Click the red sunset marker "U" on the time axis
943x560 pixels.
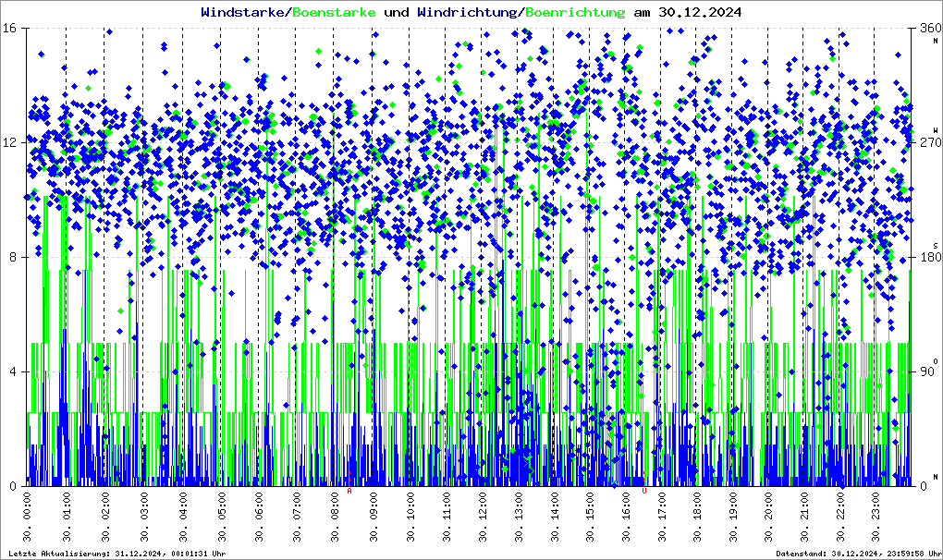pyautogui.click(x=644, y=492)
